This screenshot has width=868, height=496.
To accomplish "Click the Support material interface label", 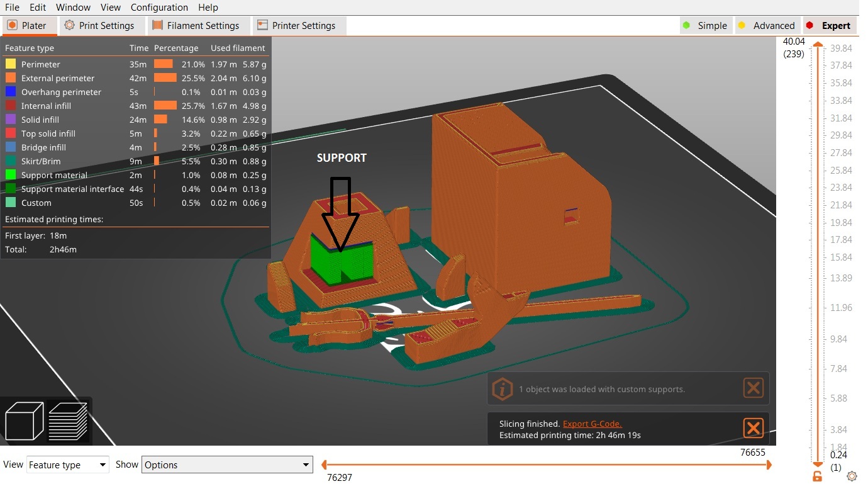I will coord(73,189).
